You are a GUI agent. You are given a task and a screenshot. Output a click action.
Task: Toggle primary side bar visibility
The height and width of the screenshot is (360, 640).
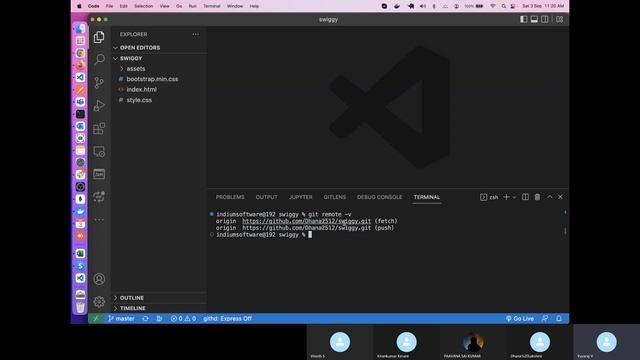[523, 19]
